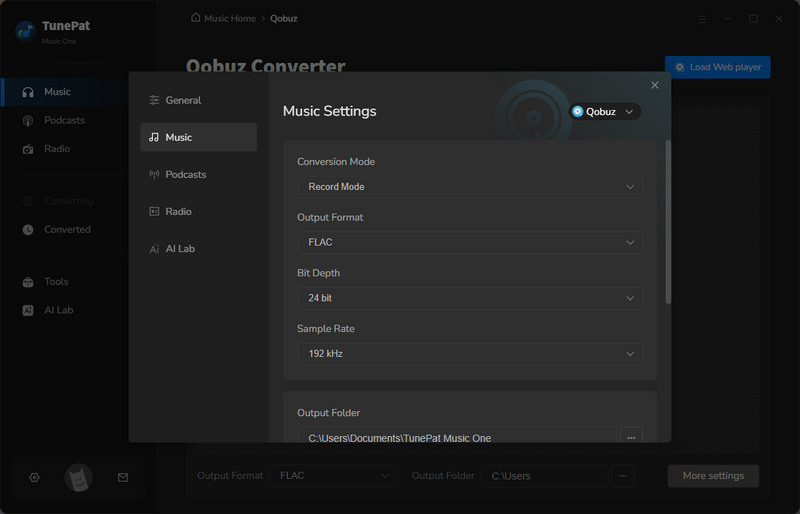Click the bottom bar output folder browse button
This screenshot has height=514, width=800.
623,476
